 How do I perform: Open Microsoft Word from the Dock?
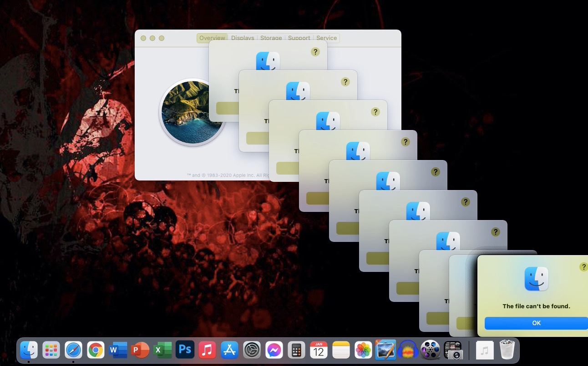point(118,350)
